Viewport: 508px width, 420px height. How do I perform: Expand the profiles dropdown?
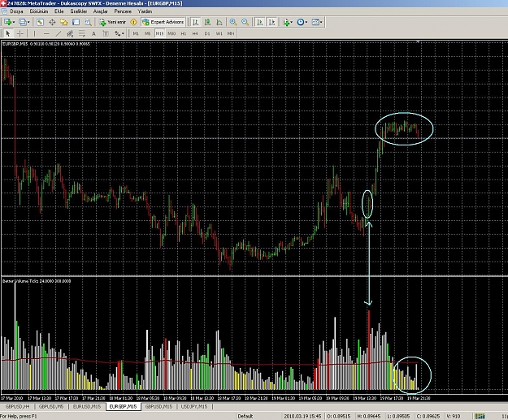tap(28, 22)
